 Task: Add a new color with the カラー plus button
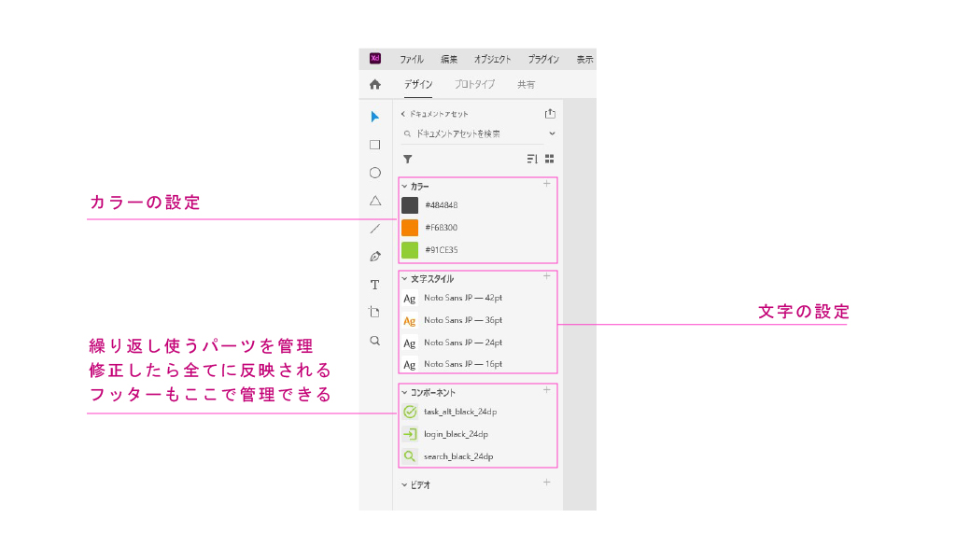point(547,184)
